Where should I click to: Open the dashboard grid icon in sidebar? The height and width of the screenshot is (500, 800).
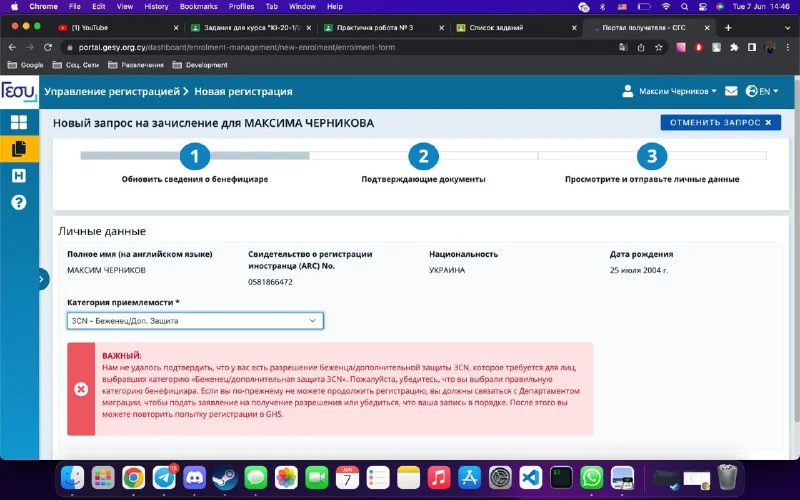click(18, 122)
